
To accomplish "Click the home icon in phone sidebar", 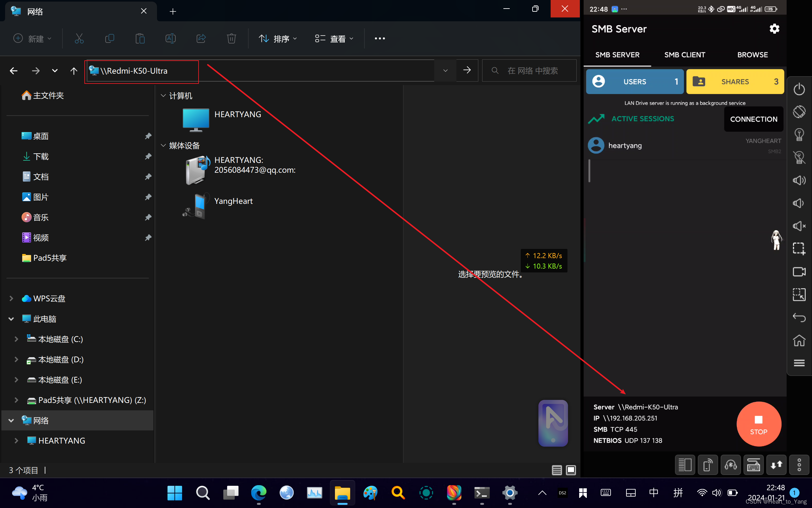I will tap(799, 340).
